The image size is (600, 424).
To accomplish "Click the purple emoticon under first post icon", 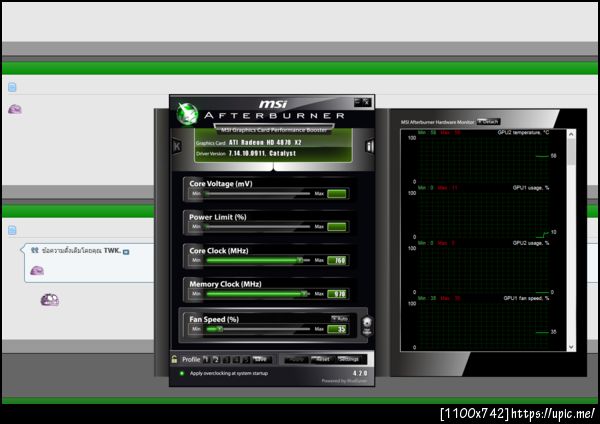I will click(15, 109).
